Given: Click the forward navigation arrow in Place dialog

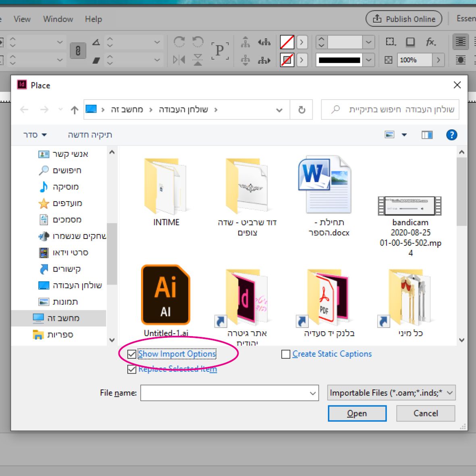Looking at the screenshot, I should pyautogui.click(x=44, y=110).
